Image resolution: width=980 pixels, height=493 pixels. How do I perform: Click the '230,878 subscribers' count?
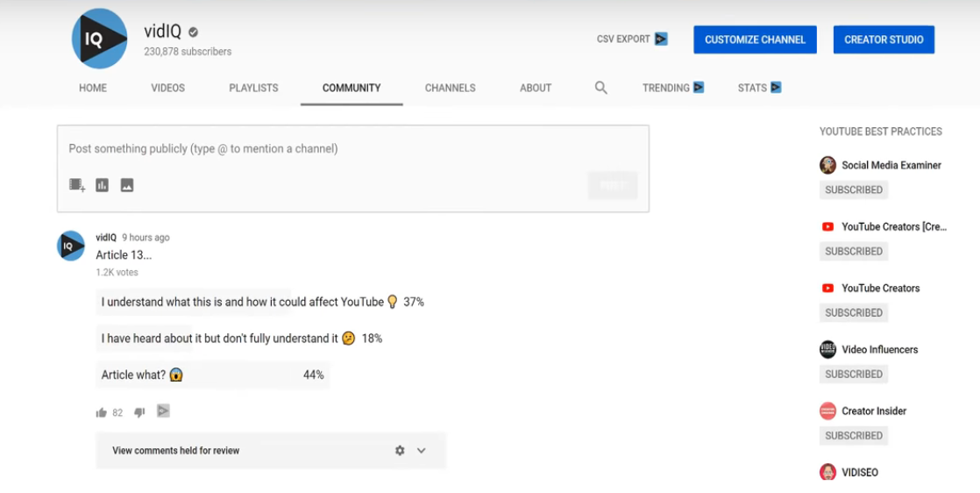pyautogui.click(x=188, y=51)
